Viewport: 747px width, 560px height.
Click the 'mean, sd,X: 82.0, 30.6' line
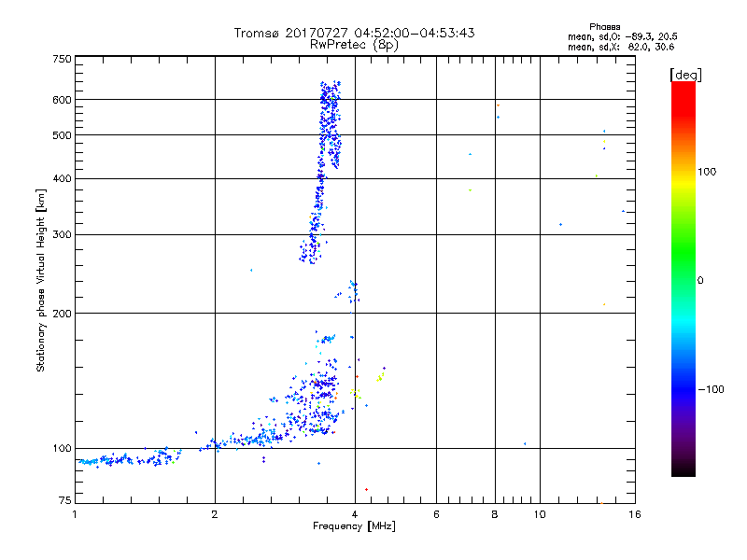(x=621, y=47)
